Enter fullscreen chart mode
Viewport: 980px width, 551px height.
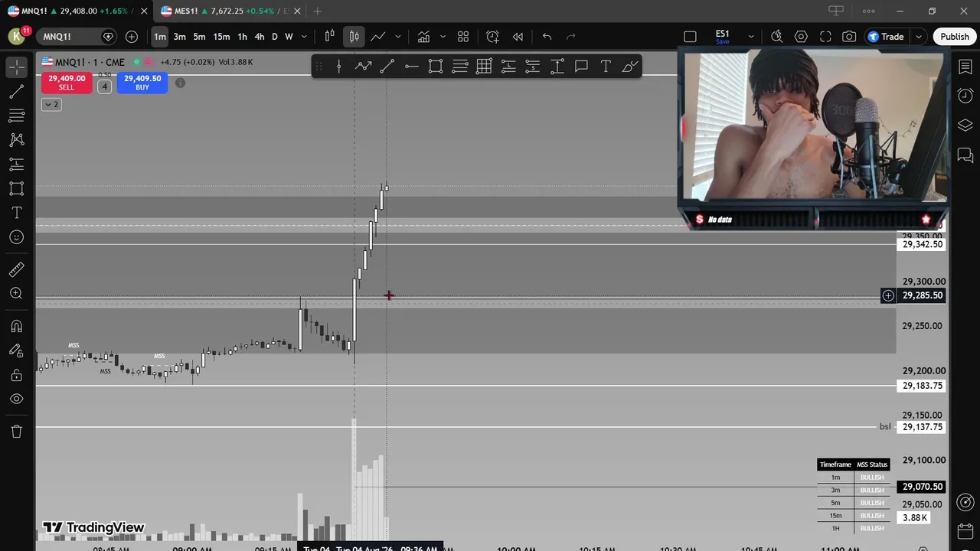pyautogui.click(x=825, y=37)
